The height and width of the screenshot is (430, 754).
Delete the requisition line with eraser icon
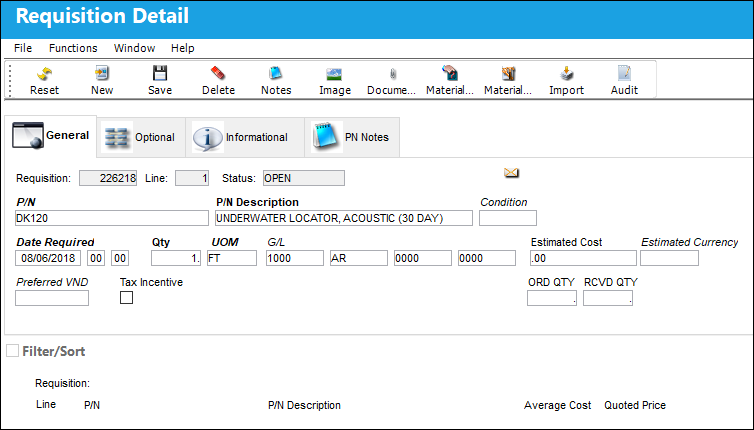click(x=218, y=74)
